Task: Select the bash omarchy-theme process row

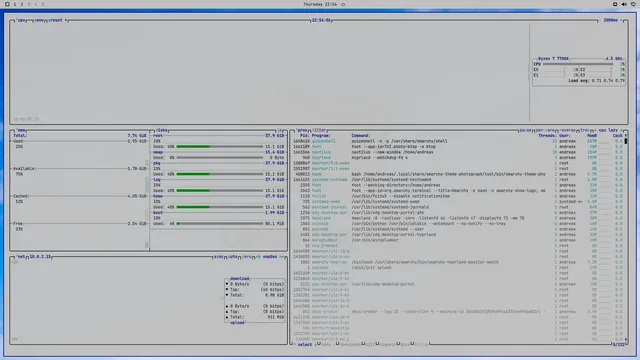Action: pos(457,174)
